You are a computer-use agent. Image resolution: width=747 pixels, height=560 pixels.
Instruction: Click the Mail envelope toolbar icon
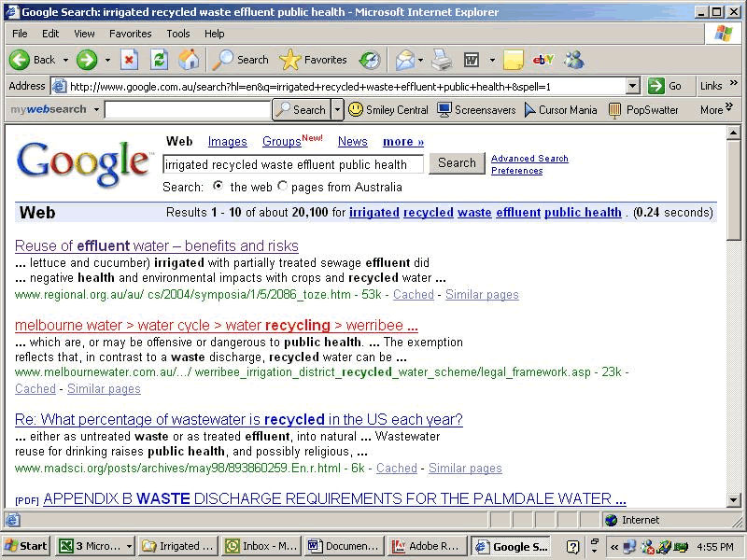point(404,60)
